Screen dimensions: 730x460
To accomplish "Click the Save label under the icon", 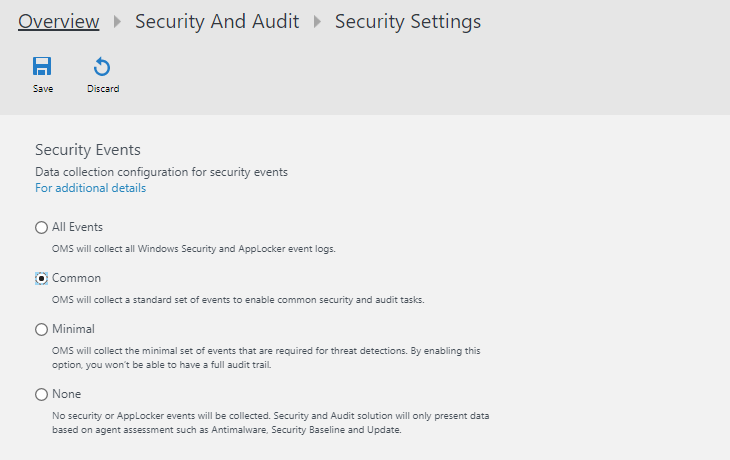I will (43, 89).
